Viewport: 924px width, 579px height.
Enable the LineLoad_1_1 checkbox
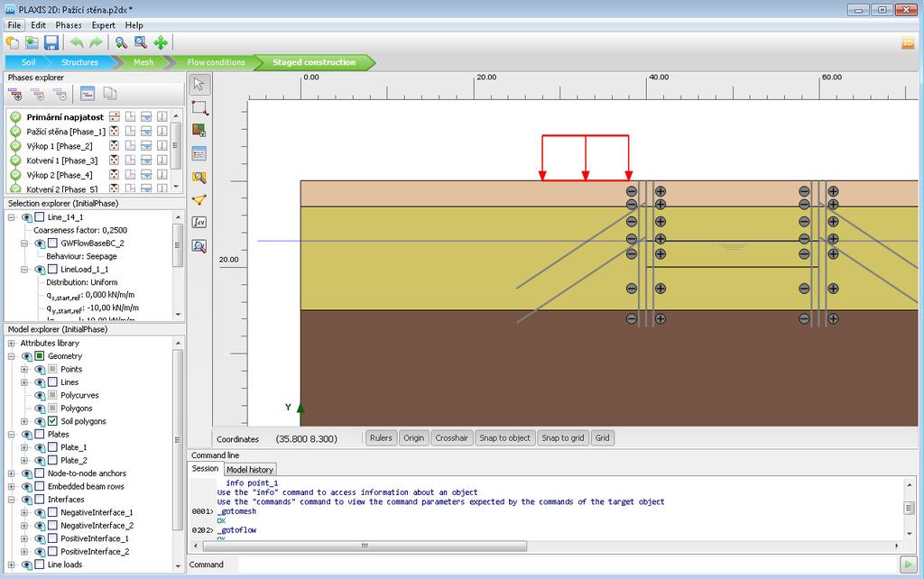[52, 269]
